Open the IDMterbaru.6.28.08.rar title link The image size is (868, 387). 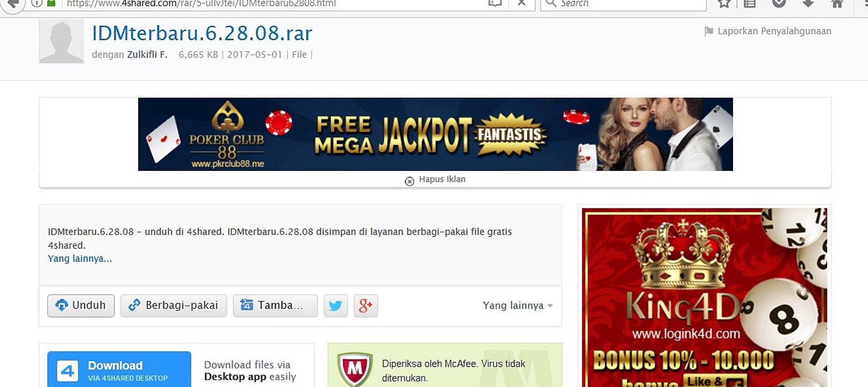click(x=202, y=33)
